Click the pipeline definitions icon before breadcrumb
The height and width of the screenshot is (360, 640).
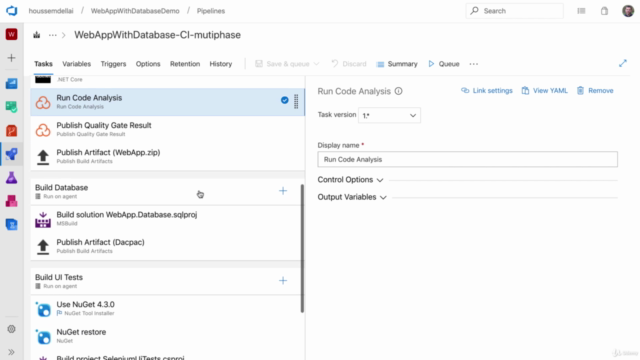(x=37, y=35)
